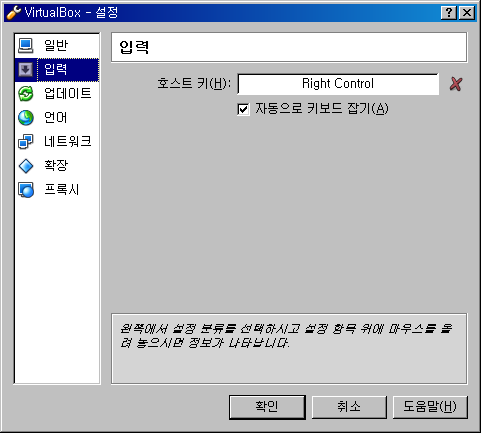Click the 네트워크 connected monitors icon
Screen dimensions: 481x433
[26, 142]
